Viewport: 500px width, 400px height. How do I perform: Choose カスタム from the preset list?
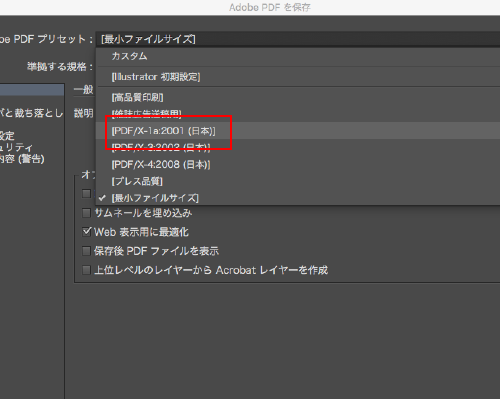[x=298, y=56]
